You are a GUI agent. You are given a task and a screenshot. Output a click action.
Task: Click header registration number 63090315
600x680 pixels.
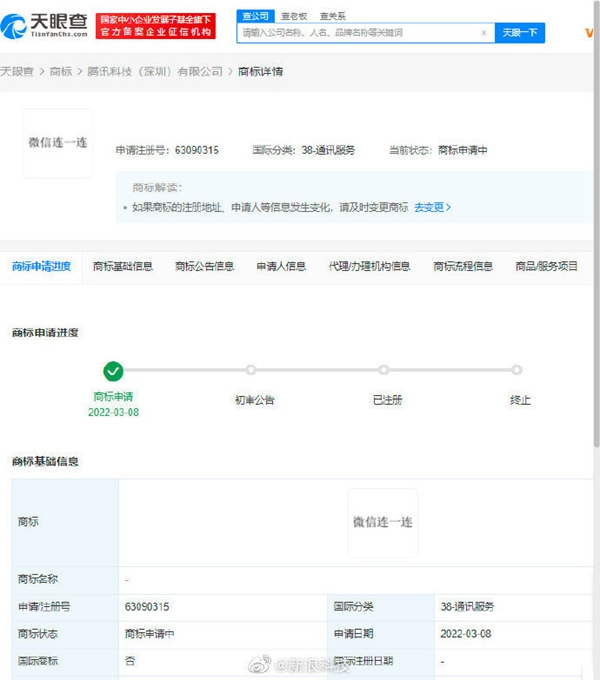(x=197, y=150)
